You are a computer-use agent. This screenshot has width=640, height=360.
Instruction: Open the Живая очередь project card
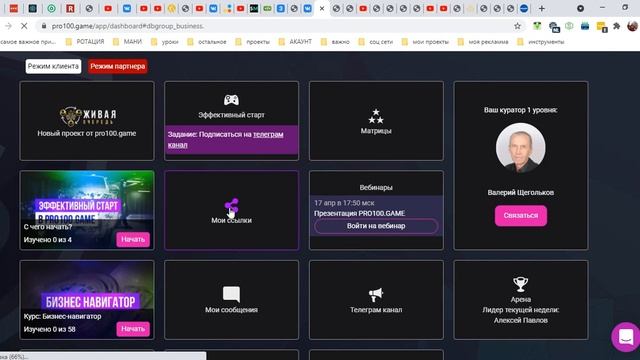tap(87, 121)
